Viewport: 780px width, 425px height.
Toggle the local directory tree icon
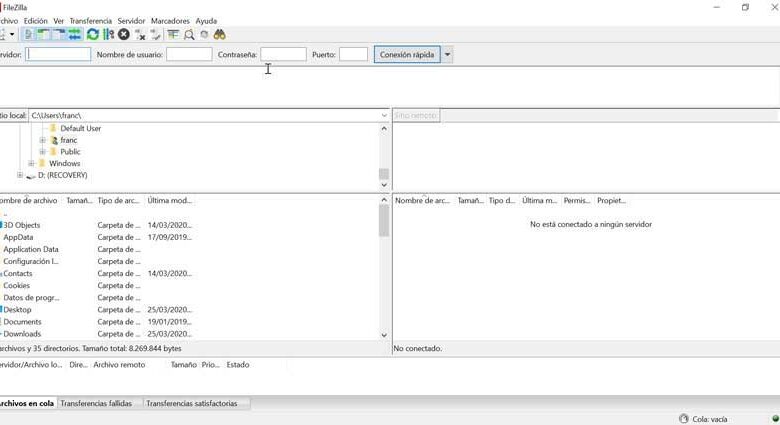(x=44, y=34)
